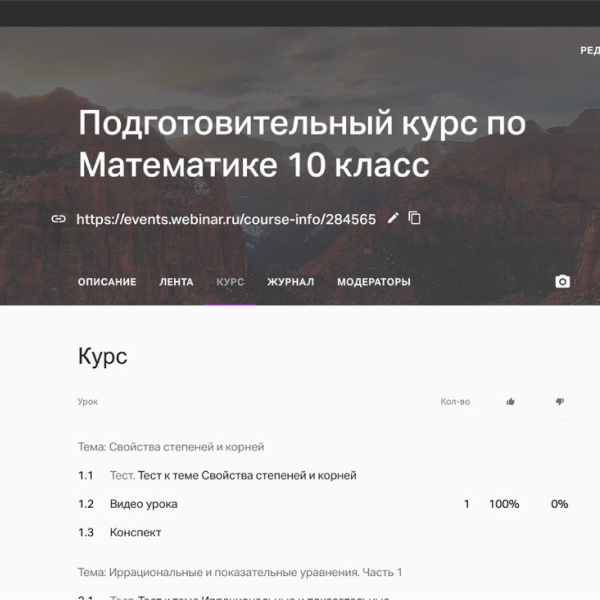Click the 0% dislikes value for Видео урока
The height and width of the screenshot is (600, 600).
click(559, 504)
